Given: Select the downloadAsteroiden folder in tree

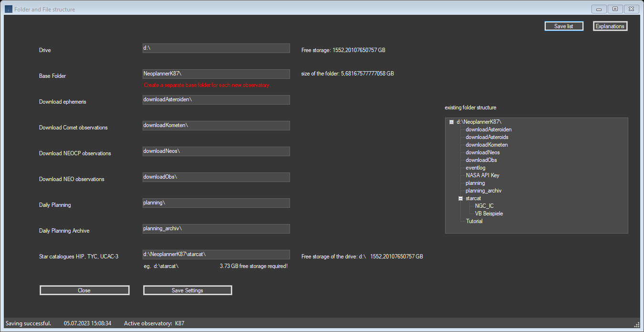Looking at the screenshot, I should pyautogui.click(x=488, y=129).
